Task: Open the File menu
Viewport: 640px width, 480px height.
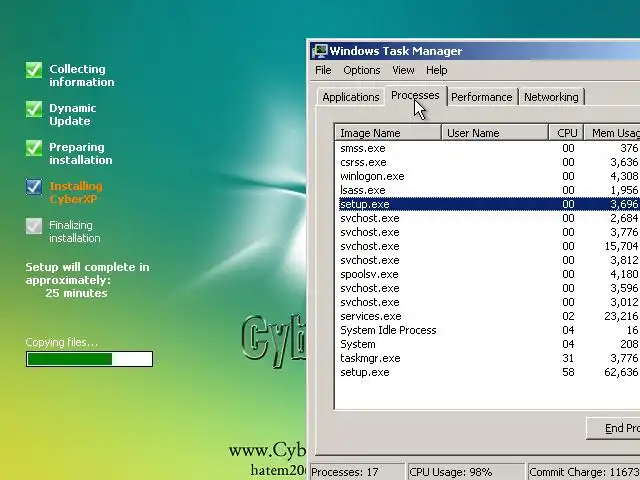Action: pos(323,70)
